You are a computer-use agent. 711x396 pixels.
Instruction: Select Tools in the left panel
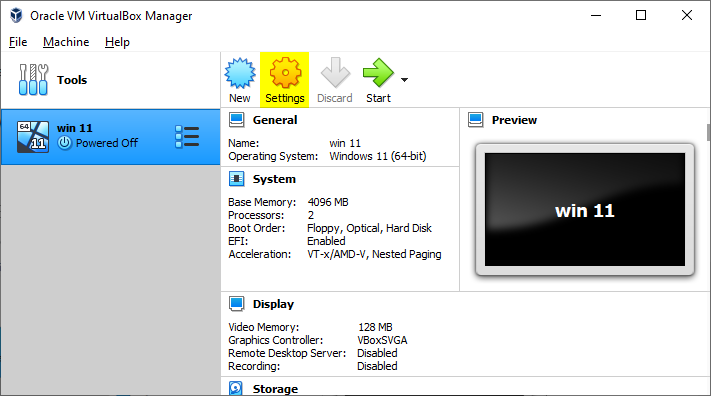coord(110,80)
